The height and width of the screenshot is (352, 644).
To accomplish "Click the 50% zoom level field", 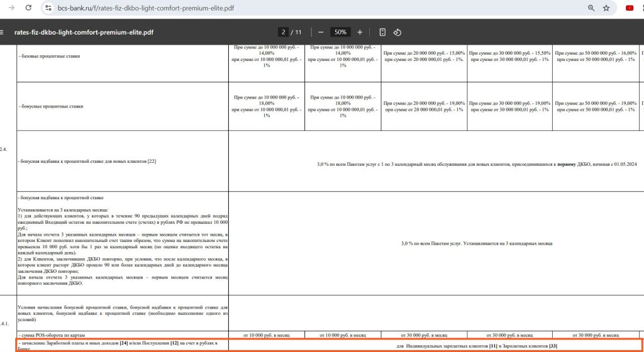I will click(340, 32).
